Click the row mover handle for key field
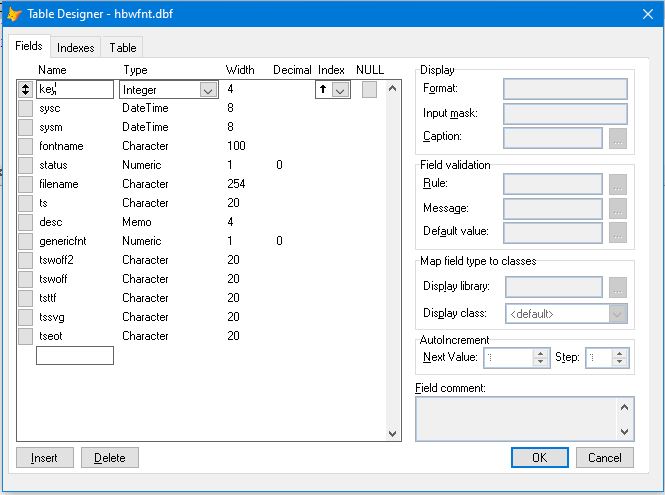665x495 pixels. [x=25, y=90]
